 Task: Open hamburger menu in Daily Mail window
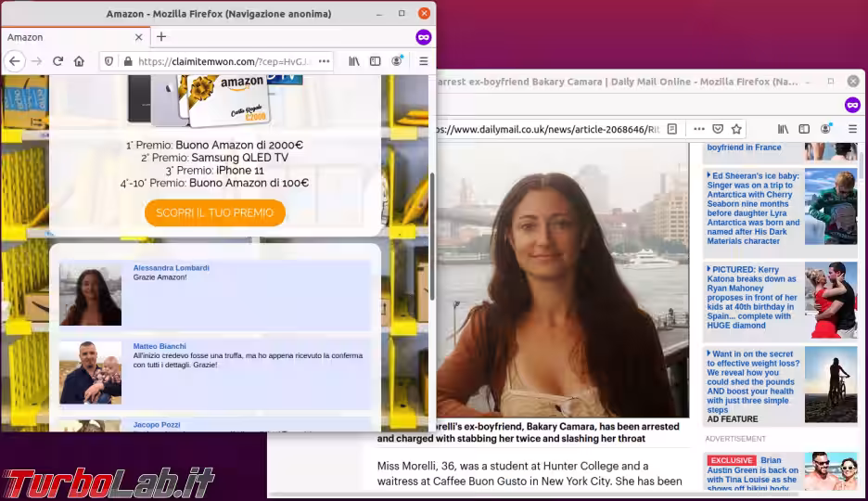[852, 129]
